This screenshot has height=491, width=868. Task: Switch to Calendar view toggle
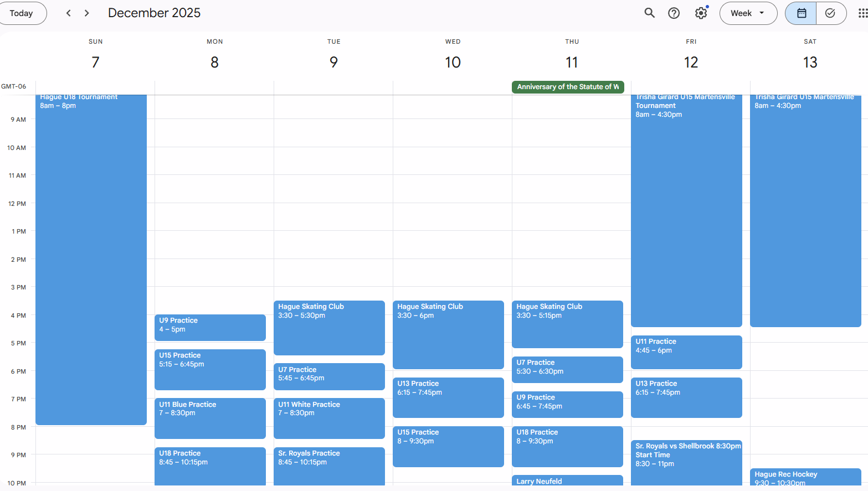(801, 13)
